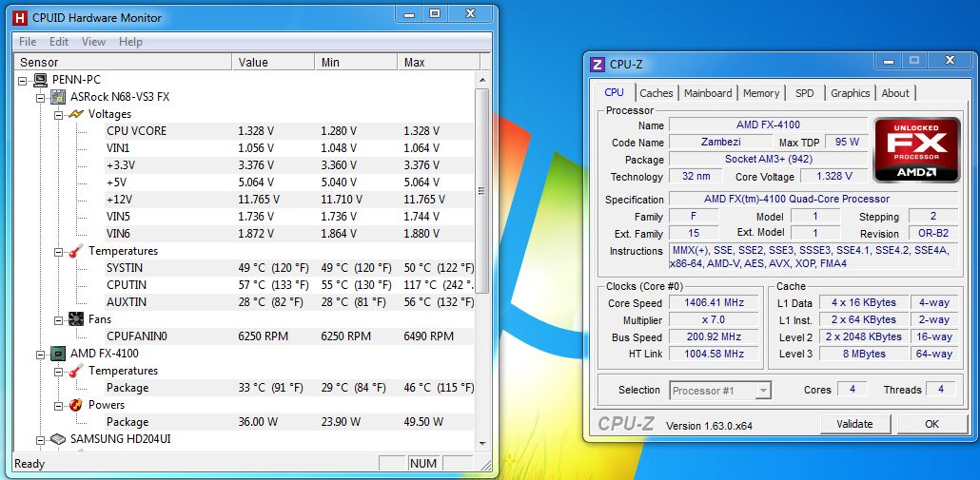Click thermometer icon under AMD FX-4100
This screenshot has width=980, height=480.
coord(75,371)
